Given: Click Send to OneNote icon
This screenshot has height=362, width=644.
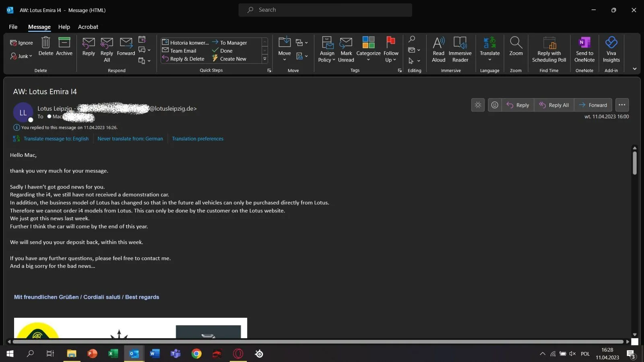Looking at the screenshot, I should pyautogui.click(x=584, y=49).
